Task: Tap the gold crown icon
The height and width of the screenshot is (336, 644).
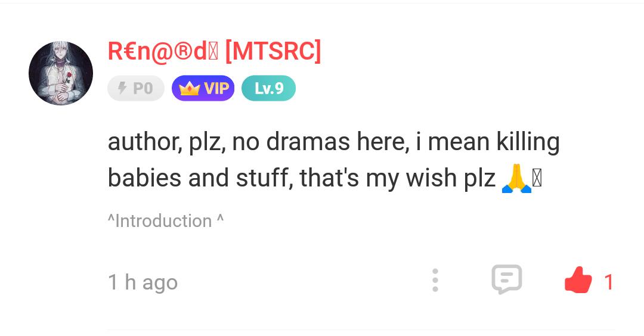Action: click(189, 89)
